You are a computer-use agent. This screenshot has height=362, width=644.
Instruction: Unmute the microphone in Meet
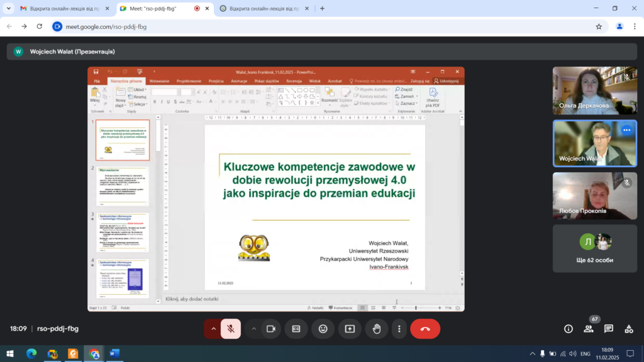click(231, 329)
